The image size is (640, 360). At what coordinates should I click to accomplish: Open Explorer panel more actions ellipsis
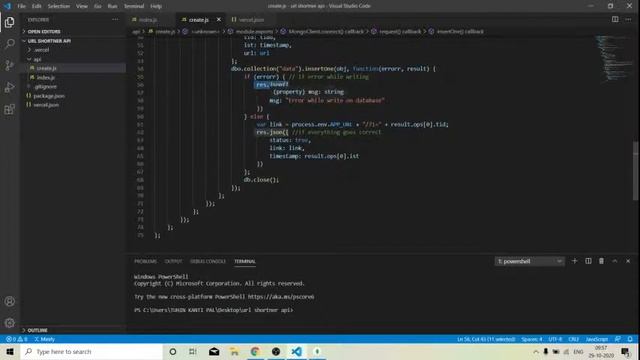[x=115, y=20]
